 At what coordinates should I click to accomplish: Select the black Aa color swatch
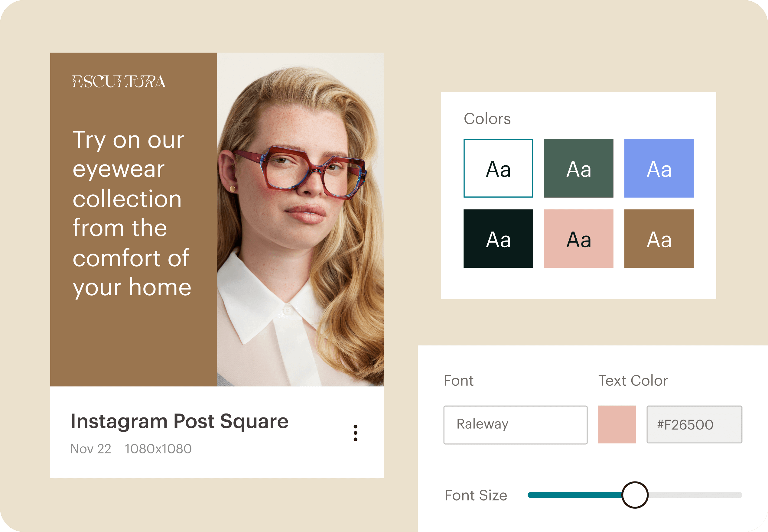pos(498,239)
